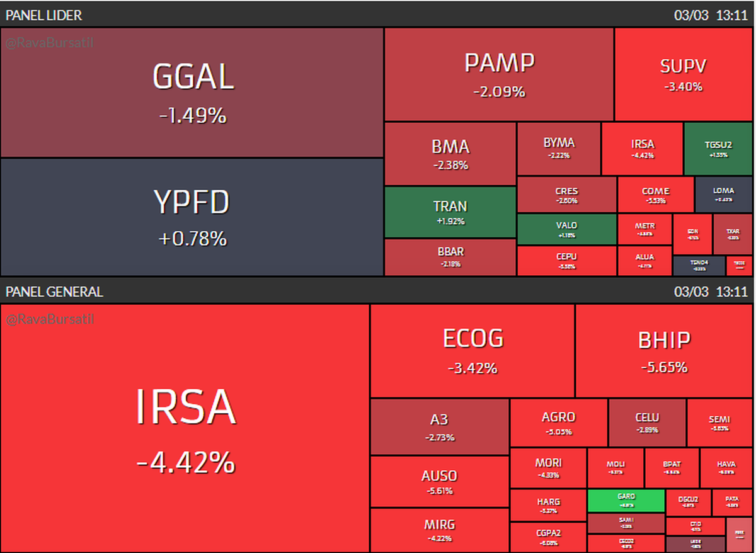Click the bright green GARO tile
The height and width of the screenshot is (553, 756).
626,501
